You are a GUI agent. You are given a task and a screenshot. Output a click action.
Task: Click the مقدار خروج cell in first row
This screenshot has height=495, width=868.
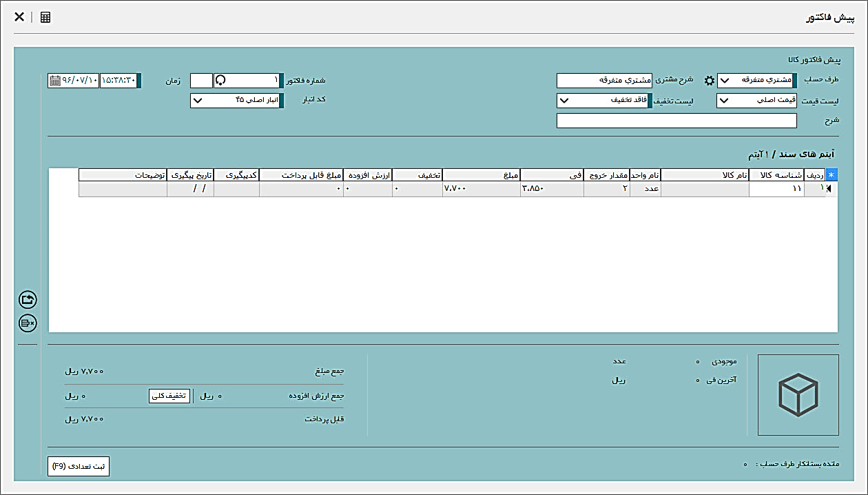606,189
